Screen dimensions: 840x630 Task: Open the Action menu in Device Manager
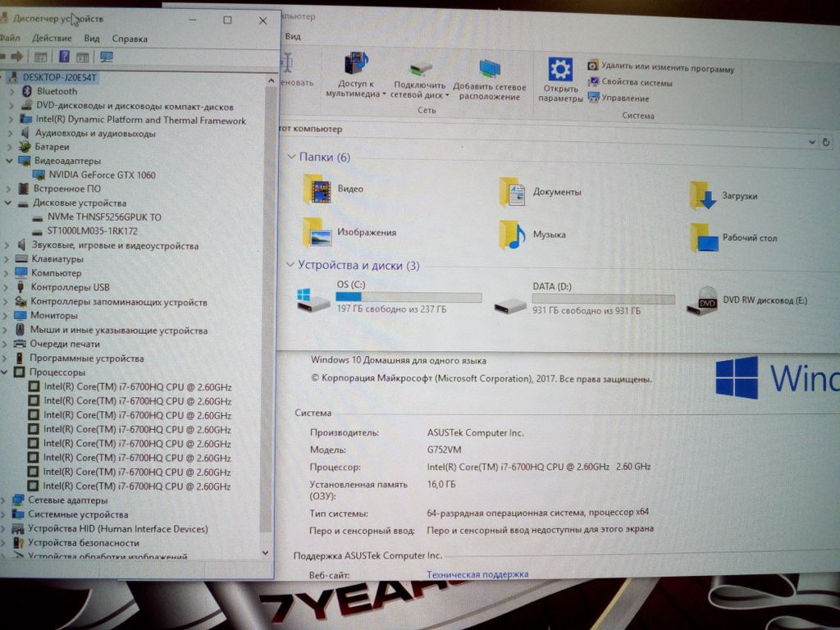pyautogui.click(x=52, y=39)
